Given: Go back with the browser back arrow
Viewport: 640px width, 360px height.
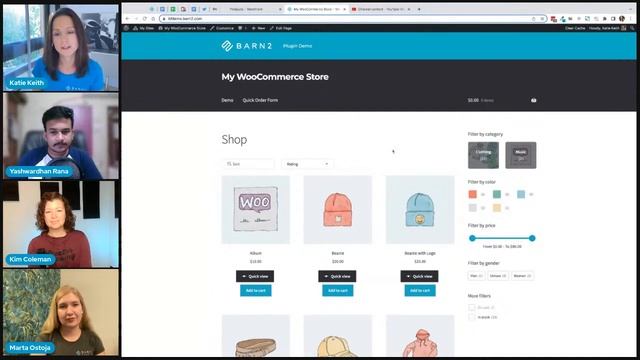Looking at the screenshot, I should pyautogui.click(x=127, y=19).
